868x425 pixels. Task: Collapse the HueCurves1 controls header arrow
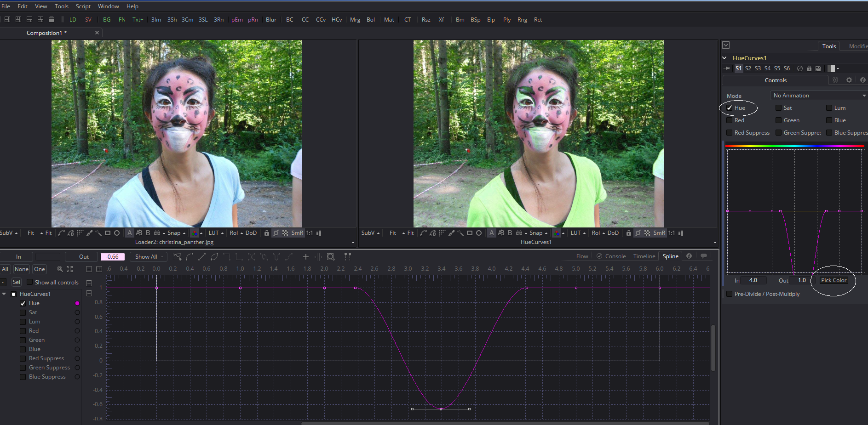[x=724, y=58]
